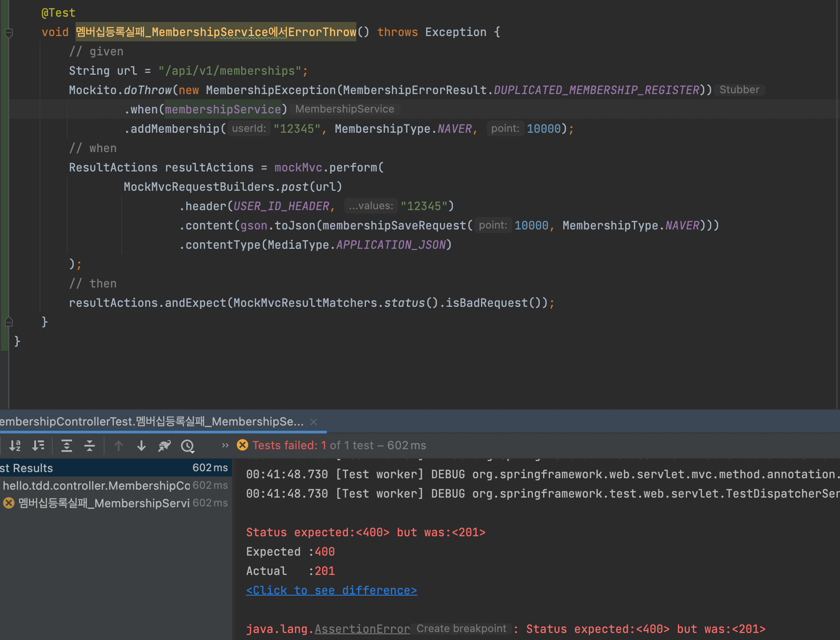Click the AssertionError exception link

(362, 629)
